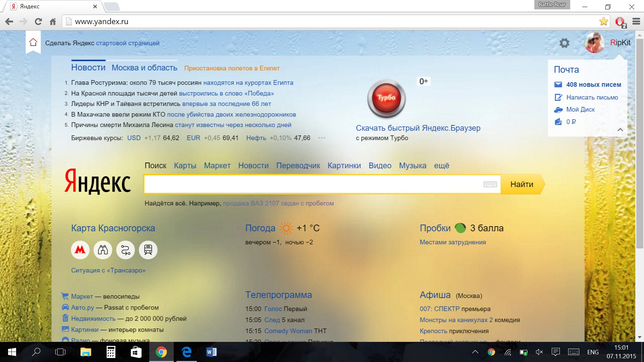Click Word icon in Windows taskbar
The height and width of the screenshot is (362, 644).
(211, 352)
